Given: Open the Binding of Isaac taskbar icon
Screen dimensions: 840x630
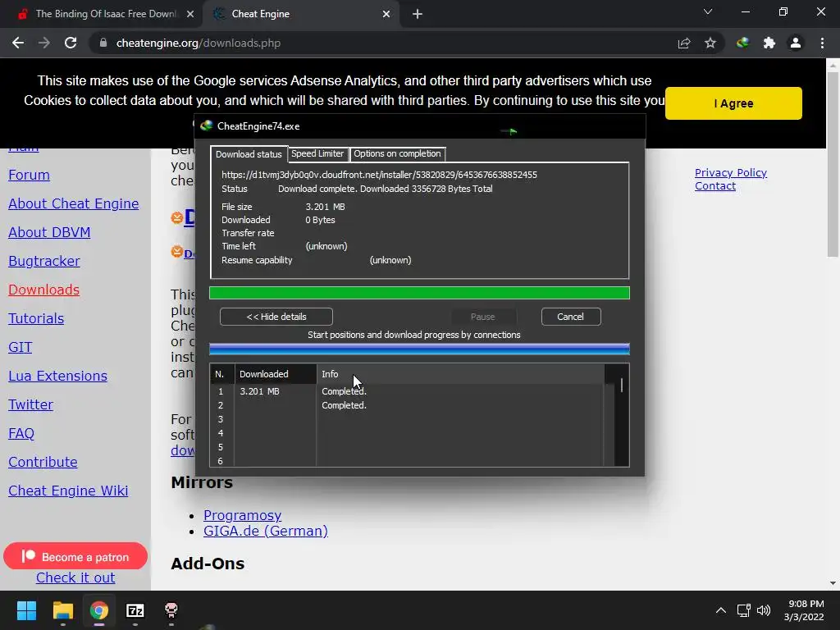Looking at the screenshot, I should tap(171, 610).
